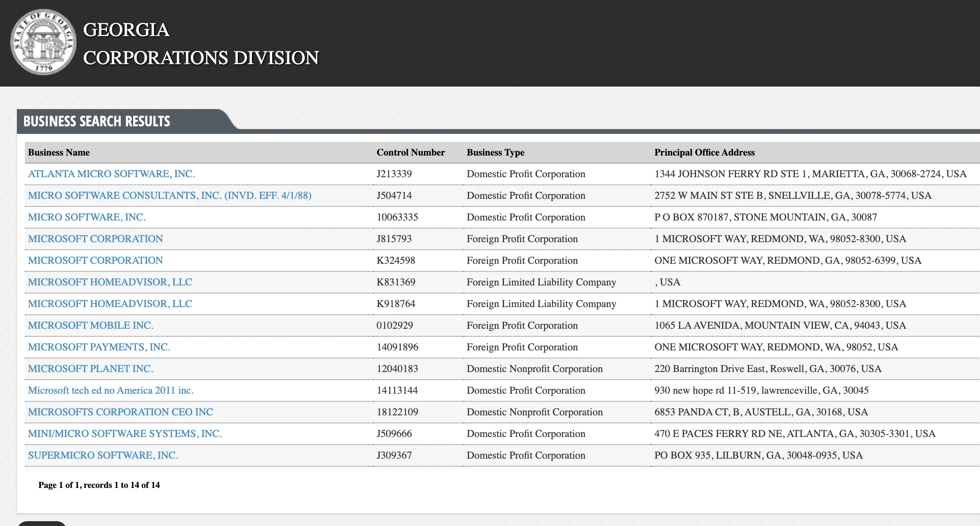Open MICROSOFT CORPORATION with control J815793
The height and width of the screenshot is (526, 980).
[x=95, y=239]
